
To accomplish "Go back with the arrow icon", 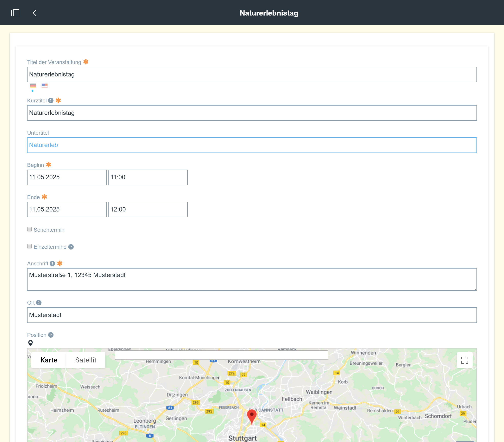I will click(35, 13).
